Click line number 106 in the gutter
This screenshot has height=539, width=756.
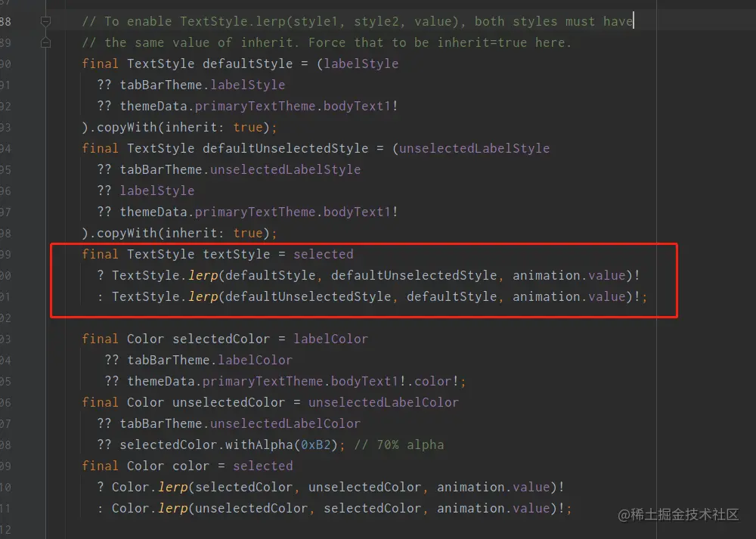click(6, 402)
